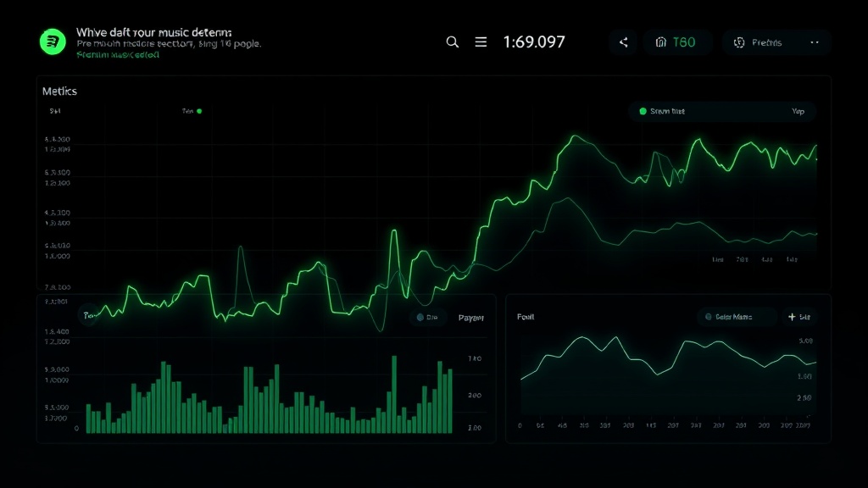Click the Foult panel title

[x=526, y=317]
